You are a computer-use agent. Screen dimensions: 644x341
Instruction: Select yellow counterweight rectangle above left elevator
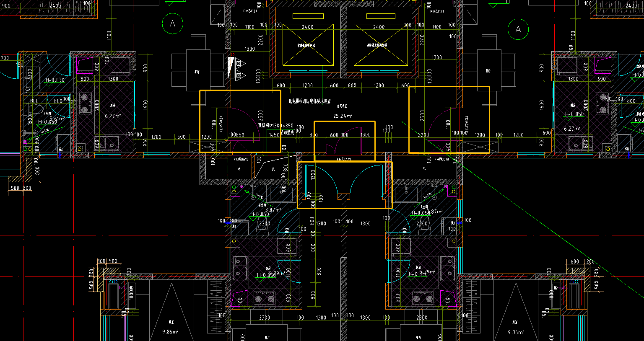coord(308,16)
